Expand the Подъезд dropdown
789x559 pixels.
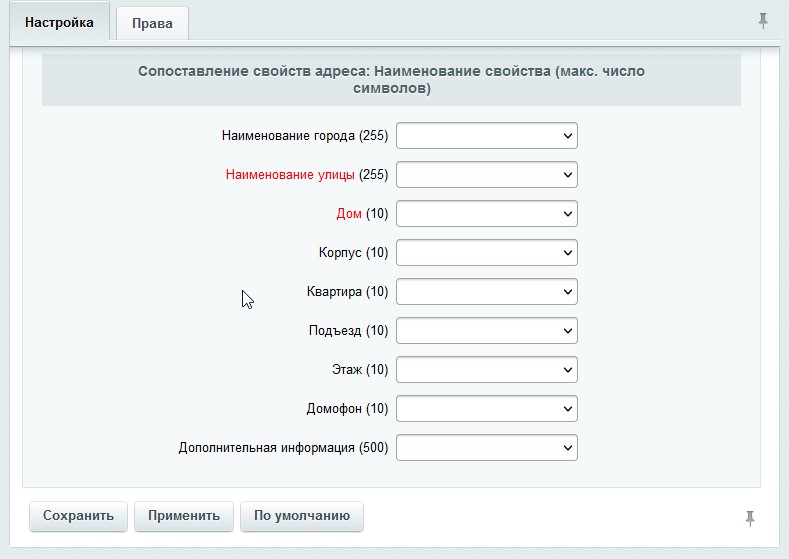487,330
